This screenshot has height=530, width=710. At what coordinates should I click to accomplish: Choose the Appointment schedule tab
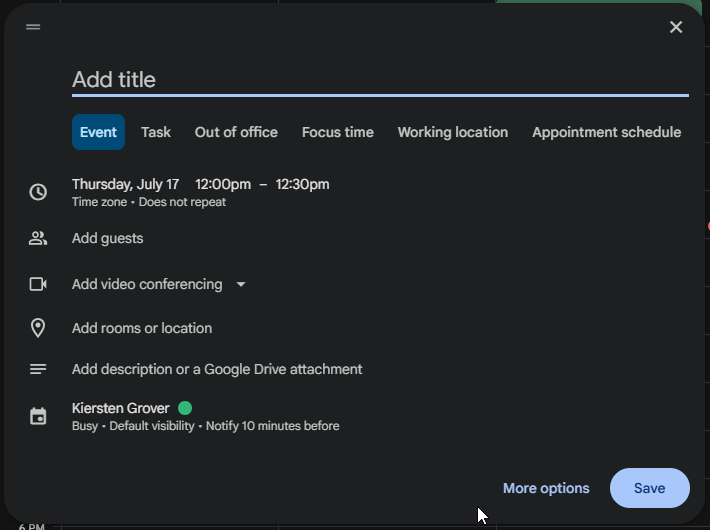606,132
